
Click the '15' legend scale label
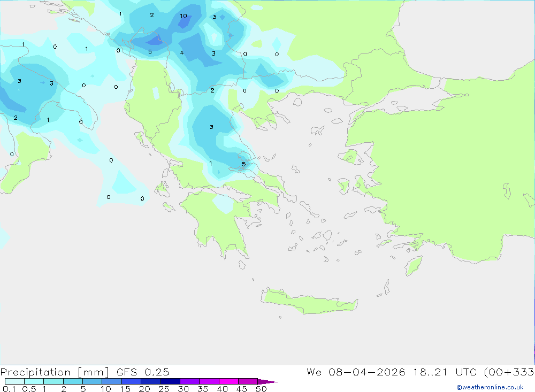click(x=125, y=389)
